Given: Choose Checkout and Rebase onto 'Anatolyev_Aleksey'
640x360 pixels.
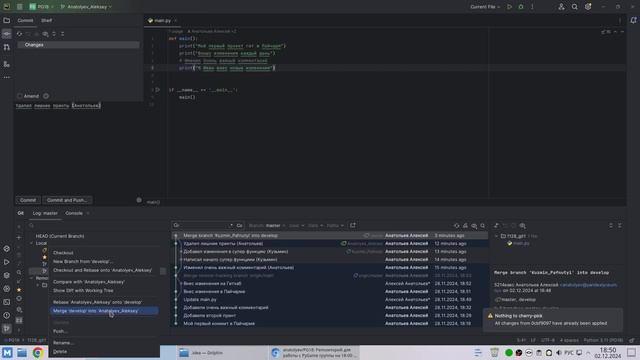Looking at the screenshot, I should coord(102,270).
